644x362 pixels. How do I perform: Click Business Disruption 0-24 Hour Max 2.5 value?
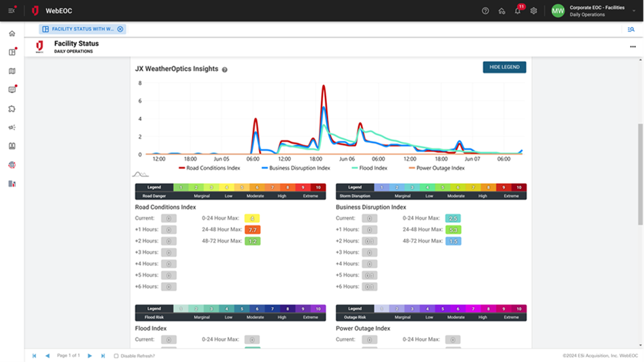pos(453,218)
